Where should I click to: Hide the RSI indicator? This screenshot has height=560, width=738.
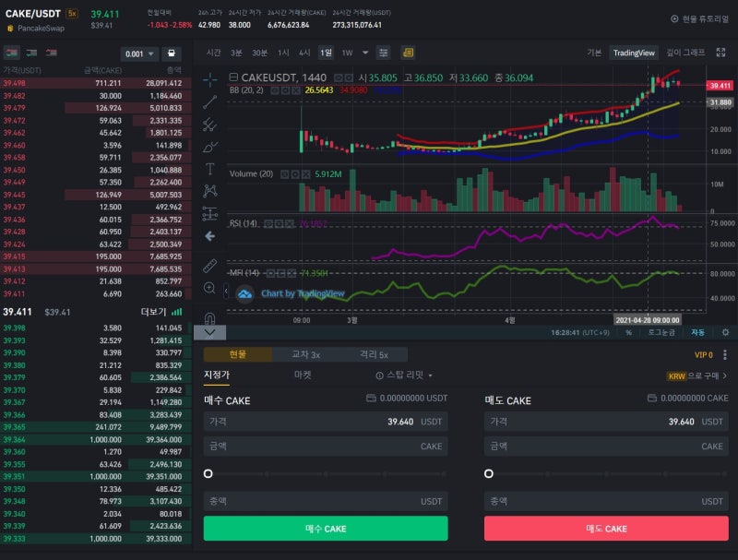pyautogui.click(x=268, y=224)
